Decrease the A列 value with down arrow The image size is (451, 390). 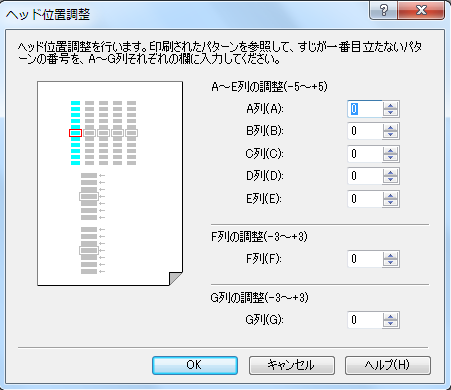pyautogui.click(x=390, y=113)
